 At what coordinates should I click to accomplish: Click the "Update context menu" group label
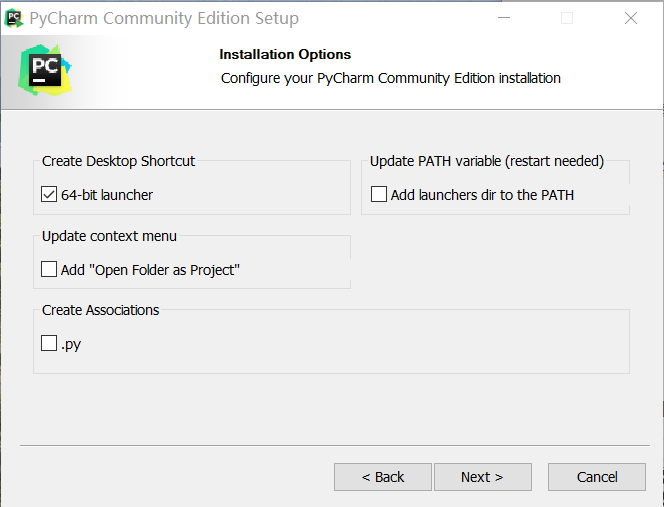[x=109, y=236]
